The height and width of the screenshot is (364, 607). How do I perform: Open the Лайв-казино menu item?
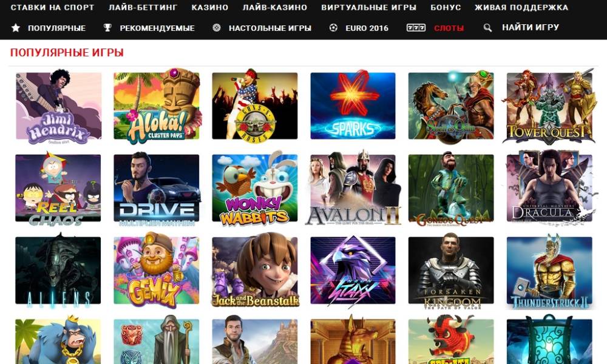point(275,7)
